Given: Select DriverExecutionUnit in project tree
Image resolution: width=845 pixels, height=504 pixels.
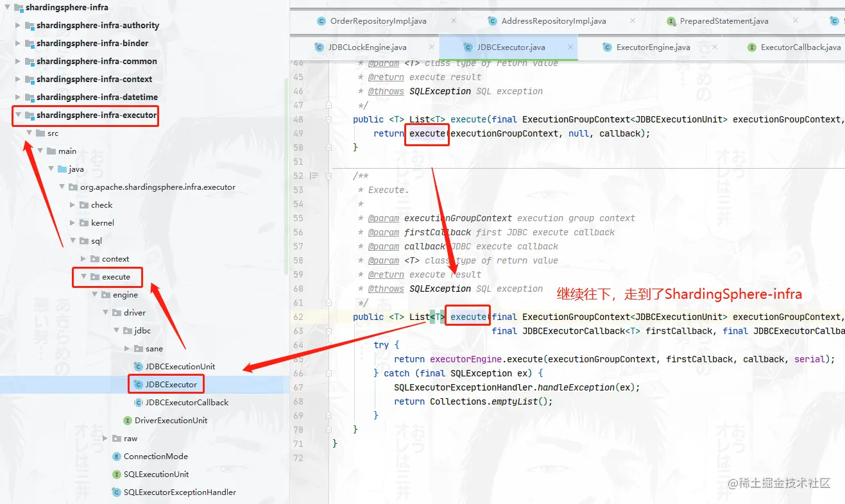Looking at the screenshot, I should [171, 421].
